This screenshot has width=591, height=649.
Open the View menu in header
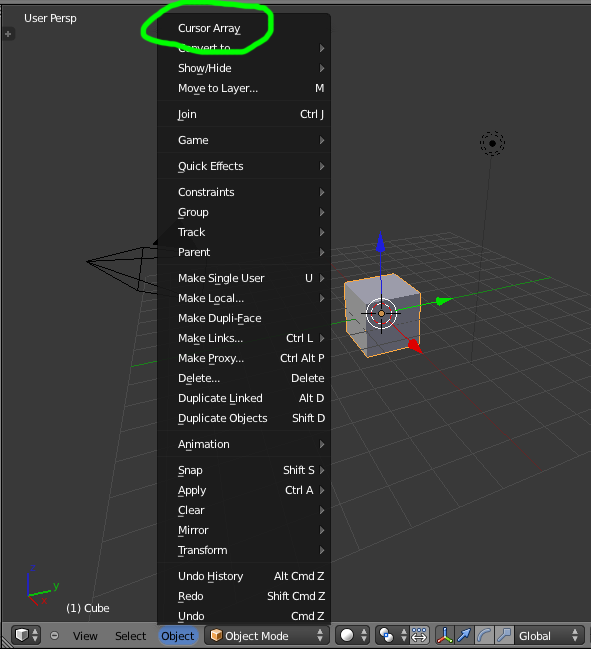point(85,636)
